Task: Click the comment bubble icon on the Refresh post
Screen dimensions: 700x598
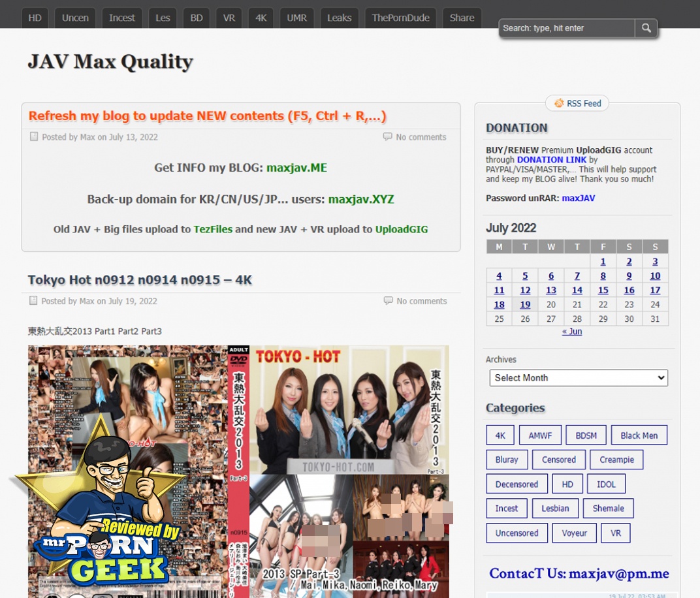Action: (387, 137)
